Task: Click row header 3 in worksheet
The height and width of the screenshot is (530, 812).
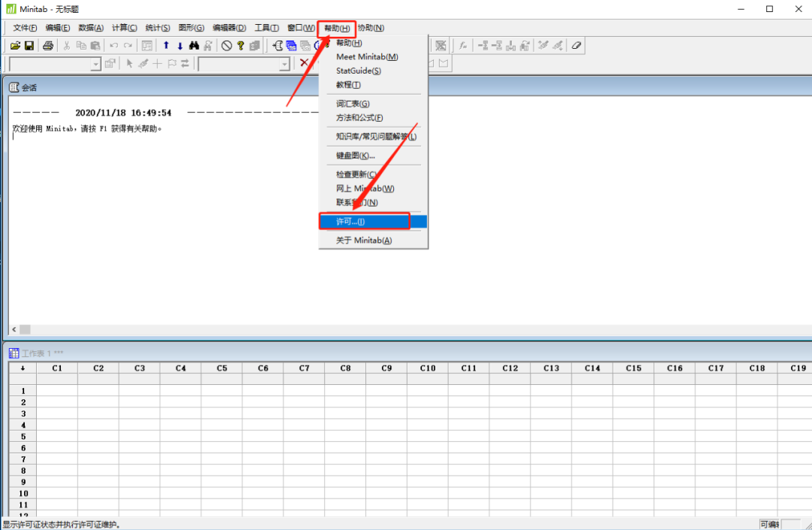Action: [23, 413]
